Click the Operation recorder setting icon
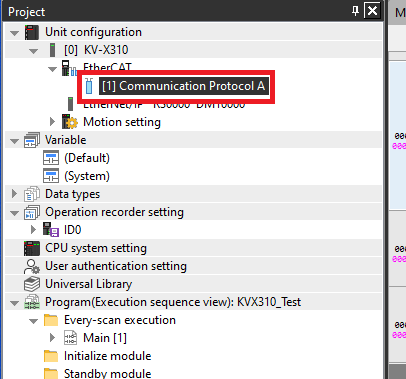The image size is (406, 379). tap(32, 212)
